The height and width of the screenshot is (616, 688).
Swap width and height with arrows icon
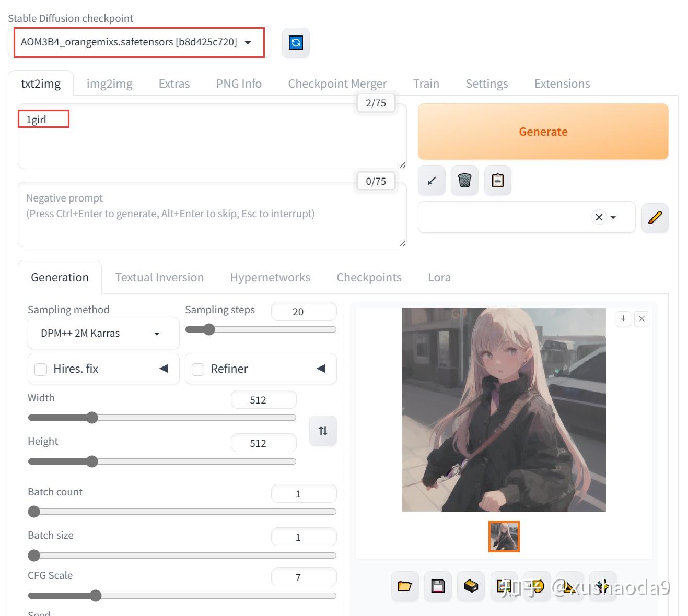(x=323, y=431)
